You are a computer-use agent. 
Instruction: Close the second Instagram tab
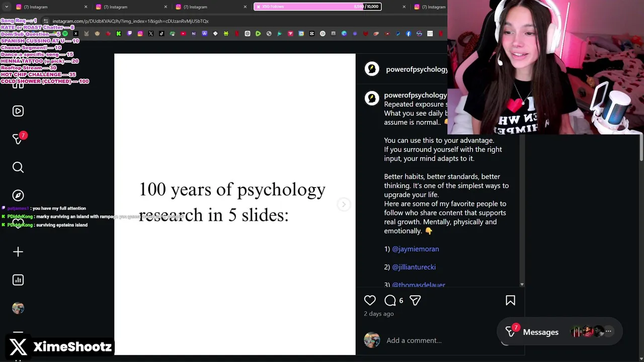point(166,7)
